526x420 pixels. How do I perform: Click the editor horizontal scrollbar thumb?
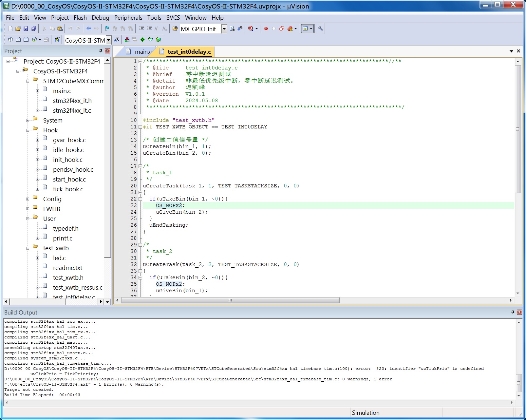click(x=230, y=300)
